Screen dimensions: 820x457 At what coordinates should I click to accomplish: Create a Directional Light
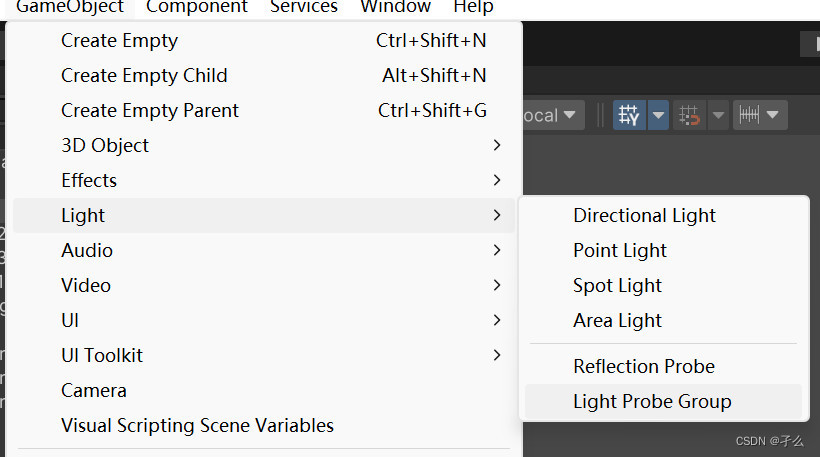tap(644, 216)
